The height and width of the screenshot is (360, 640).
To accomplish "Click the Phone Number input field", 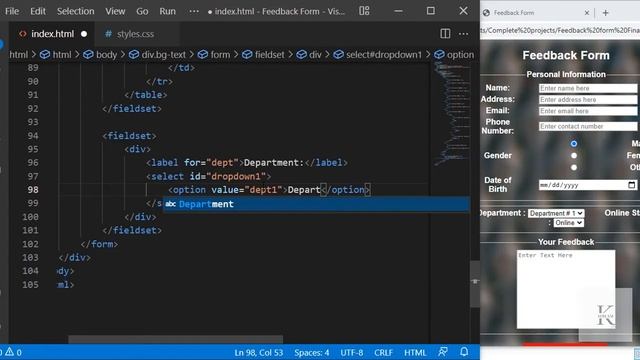I will (588, 127).
